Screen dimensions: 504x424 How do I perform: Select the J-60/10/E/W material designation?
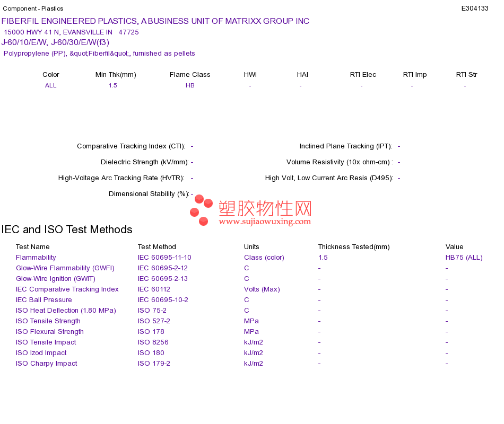tap(24, 42)
